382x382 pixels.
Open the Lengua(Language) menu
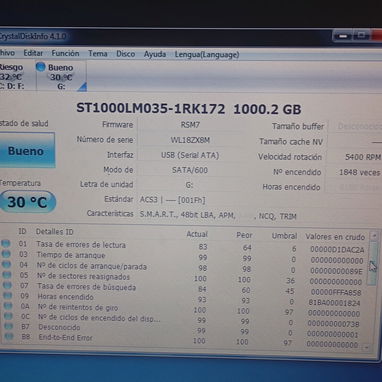click(x=207, y=55)
